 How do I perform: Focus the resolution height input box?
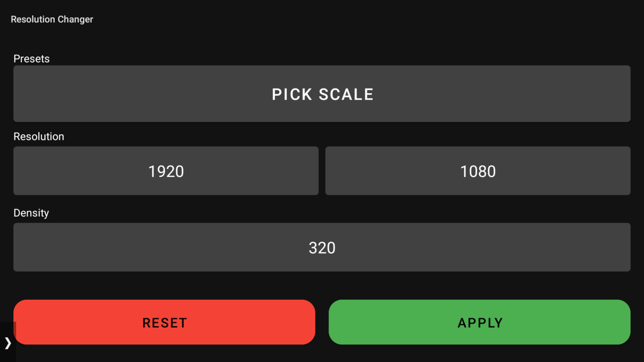coord(478,171)
